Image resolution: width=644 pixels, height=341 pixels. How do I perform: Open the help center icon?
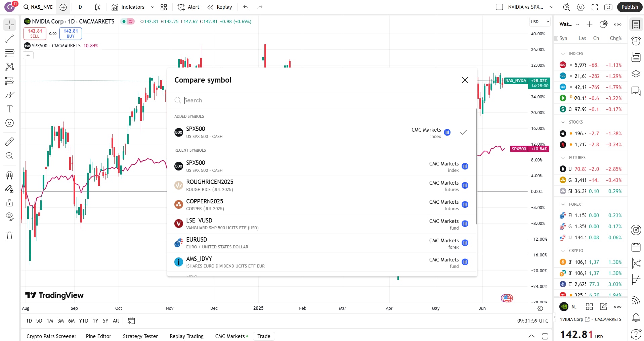coord(636,334)
